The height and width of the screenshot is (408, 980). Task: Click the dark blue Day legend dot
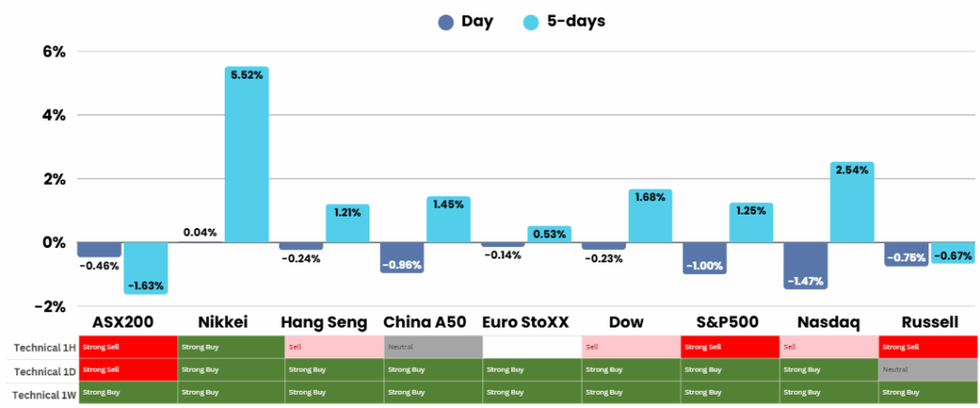[x=445, y=23]
